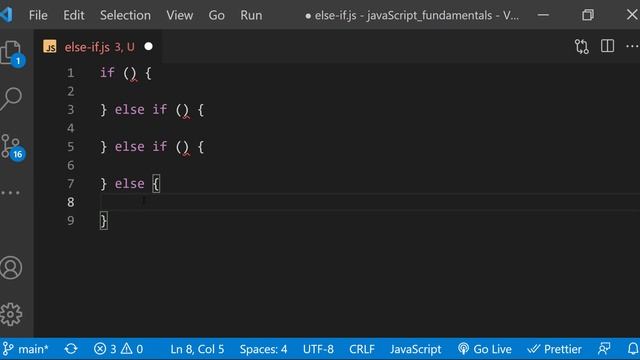Click the Open Changes compare icon
The height and width of the screenshot is (360, 640).
point(582,47)
